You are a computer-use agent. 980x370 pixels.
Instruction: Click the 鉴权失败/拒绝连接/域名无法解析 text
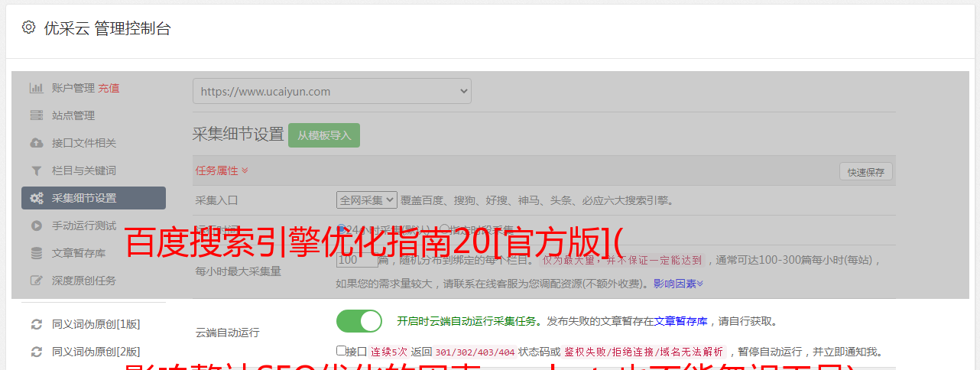point(644,352)
